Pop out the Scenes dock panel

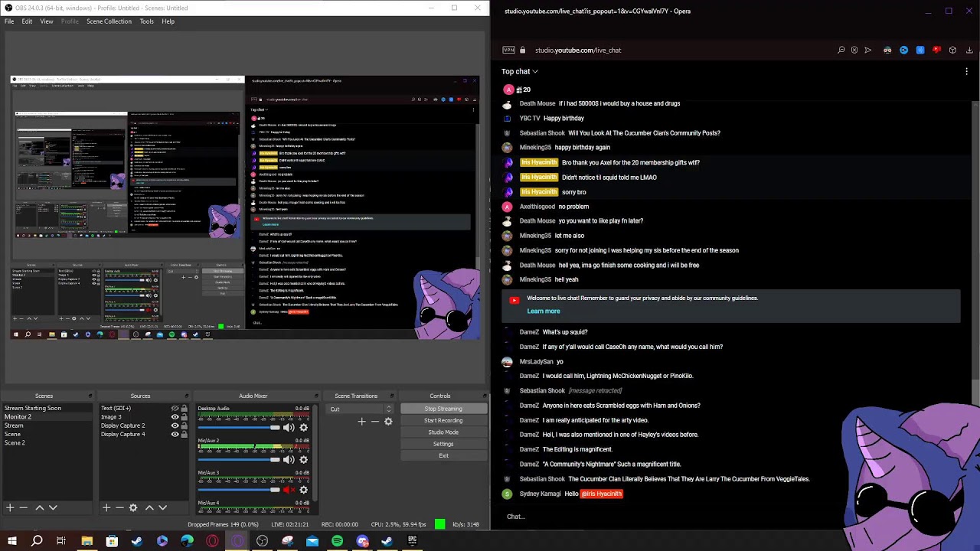point(90,396)
